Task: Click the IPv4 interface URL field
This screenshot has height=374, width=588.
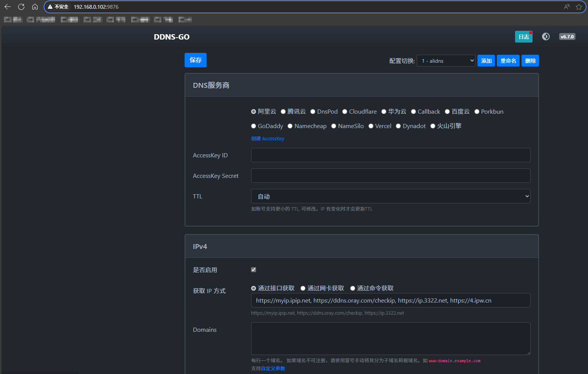Action: (390, 300)
